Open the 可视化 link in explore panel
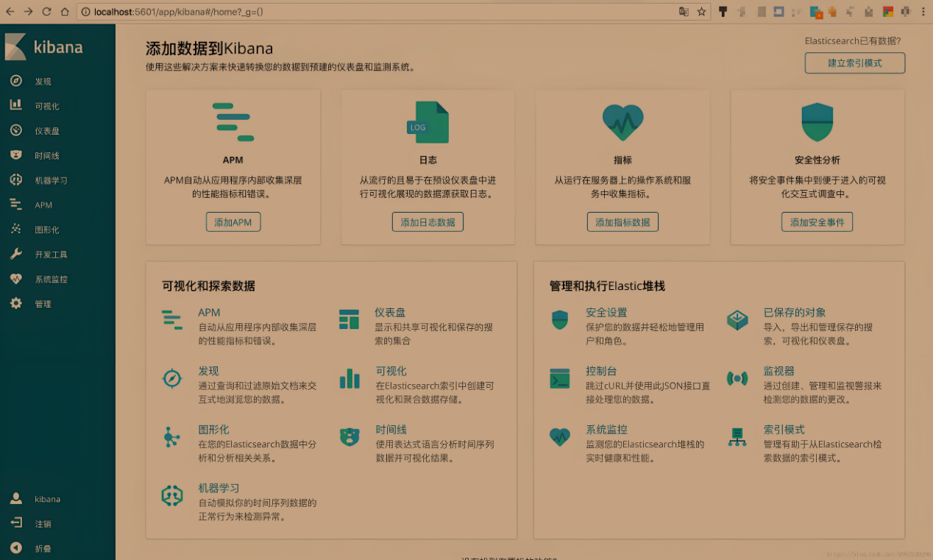This screenshot has height=560, width=933. coord(391,372)
